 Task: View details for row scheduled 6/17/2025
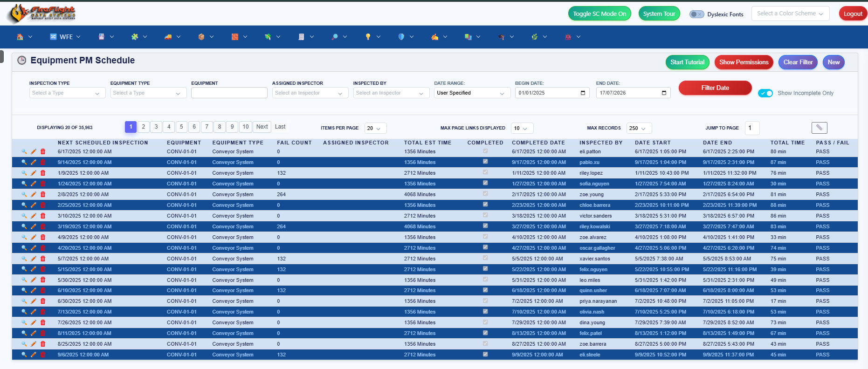coord(24,151)
